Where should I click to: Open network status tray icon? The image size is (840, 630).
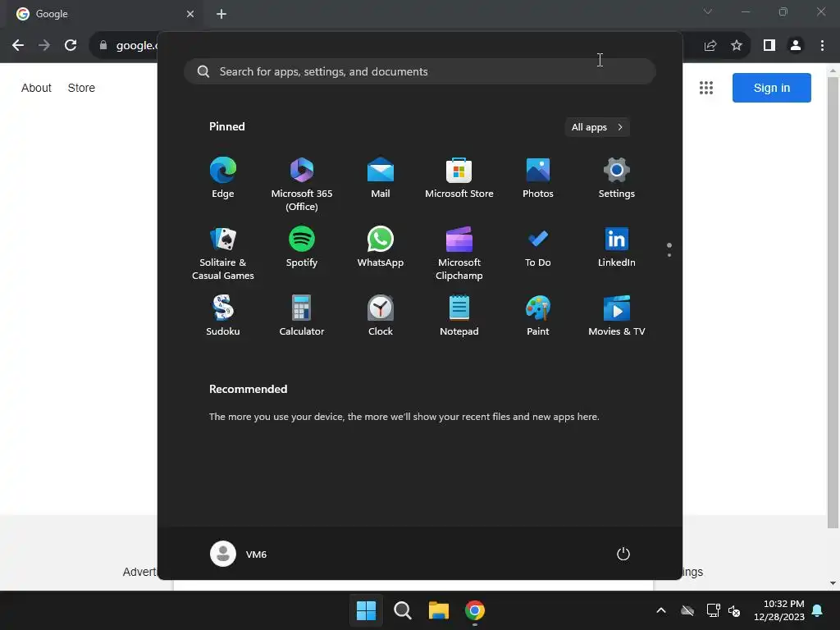[x=713, y=610]
